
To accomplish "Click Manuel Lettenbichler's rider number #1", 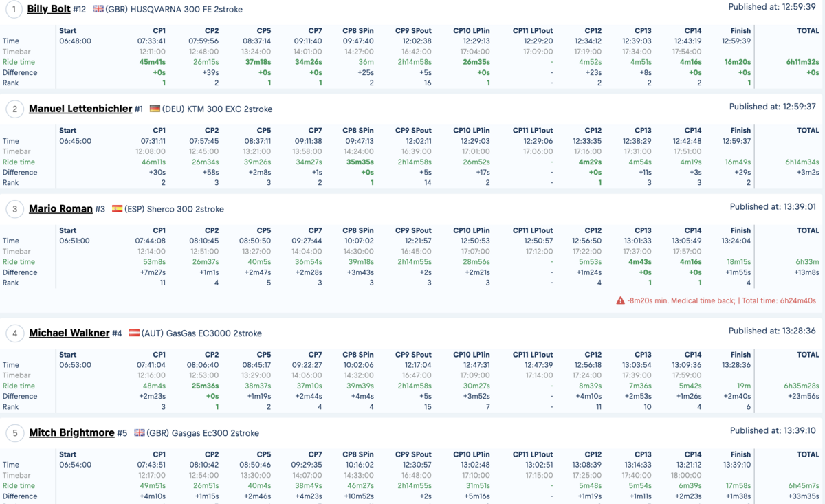I will 140,109.
